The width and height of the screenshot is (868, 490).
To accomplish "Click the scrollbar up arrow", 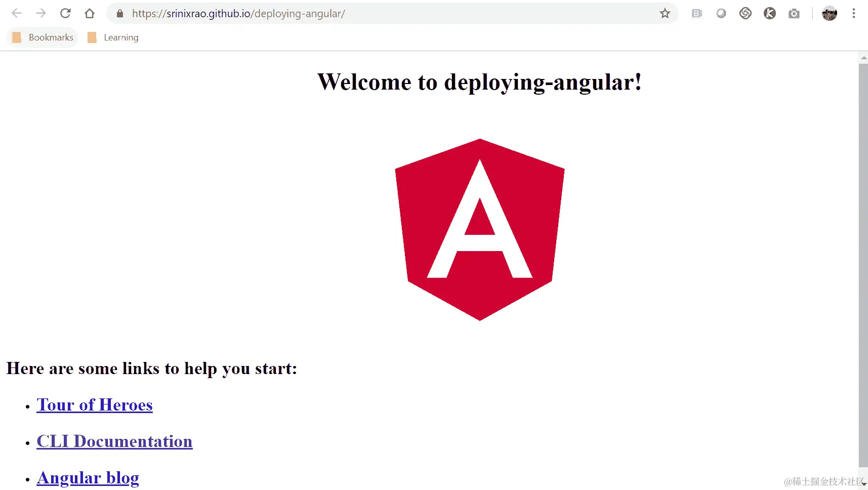I will pyautogui.click(x=863, y=58).
